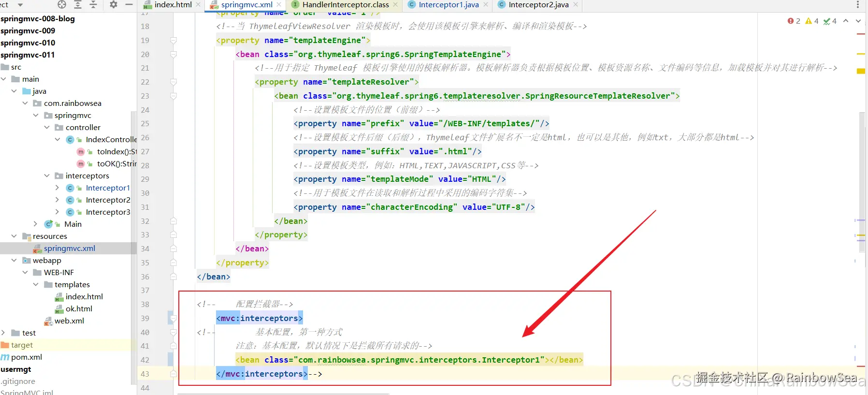Collapse the controller package

tap(47, 127)
